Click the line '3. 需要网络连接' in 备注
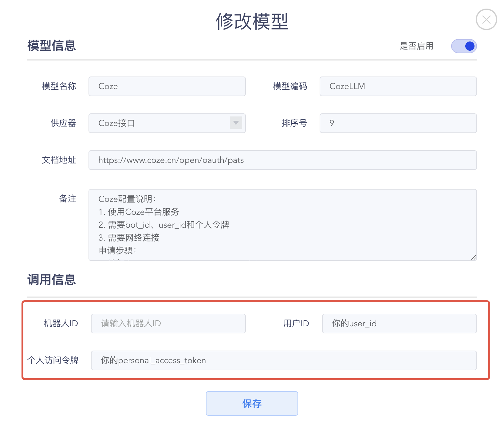 [x=129, y=238]
